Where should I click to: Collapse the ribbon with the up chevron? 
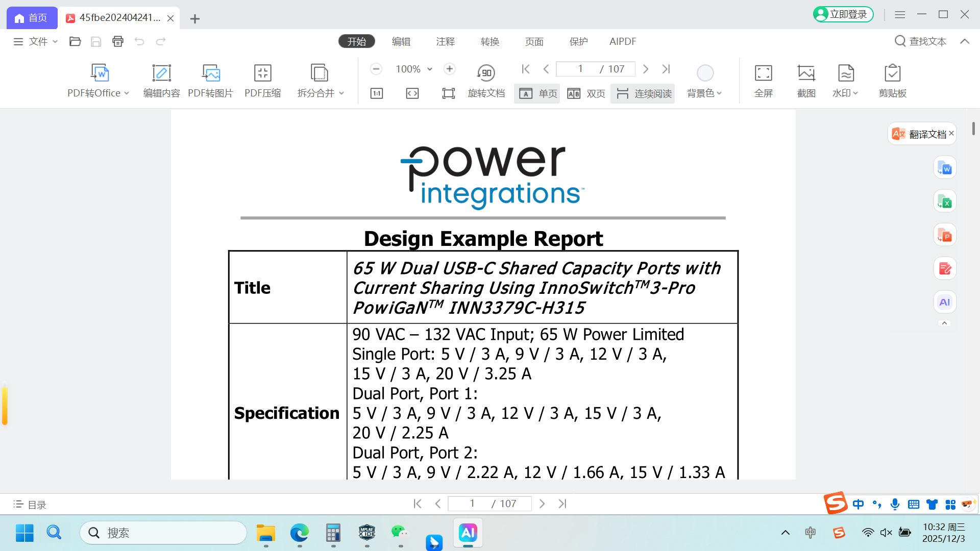tap(965, 41)
